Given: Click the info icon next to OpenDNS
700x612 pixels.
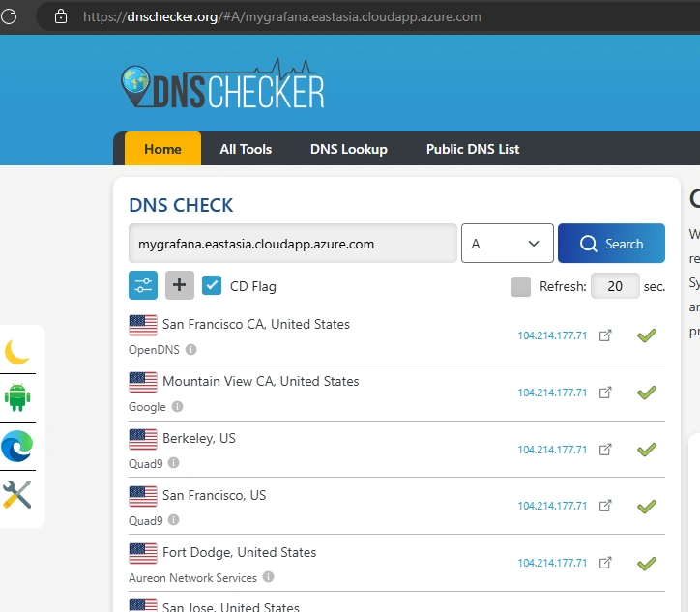Looking at the screenshot, I should point(190,349).
